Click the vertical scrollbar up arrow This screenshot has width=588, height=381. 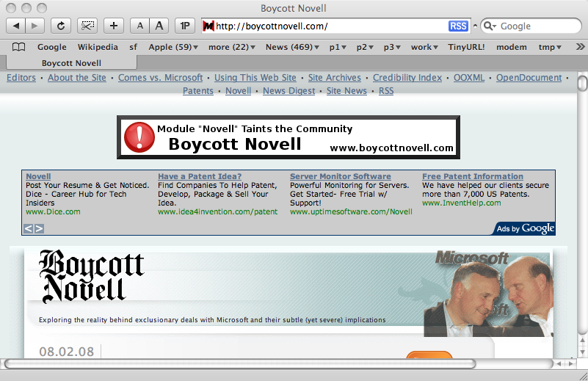[x=582, y=341]
